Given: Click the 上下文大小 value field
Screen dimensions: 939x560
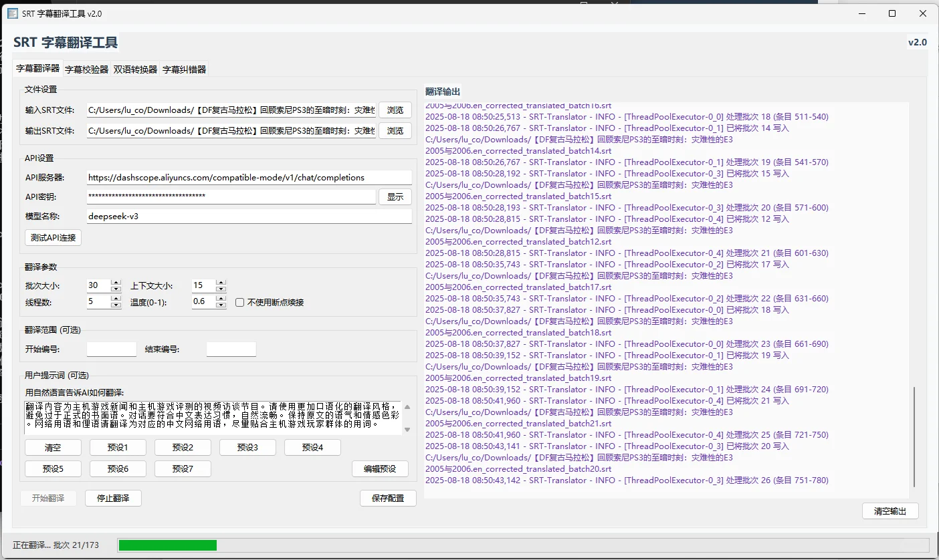Looking at the screenshot, I should 203,285.
